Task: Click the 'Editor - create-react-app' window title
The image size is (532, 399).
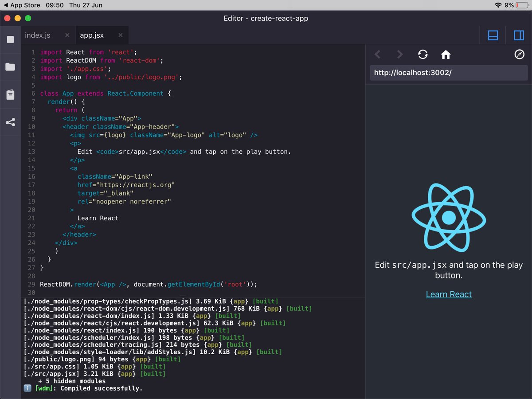Action: point(266,18)
